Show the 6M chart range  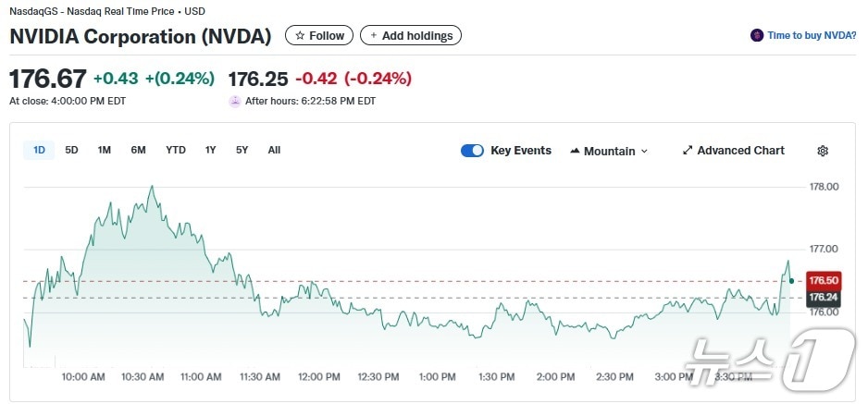(138, 150)
